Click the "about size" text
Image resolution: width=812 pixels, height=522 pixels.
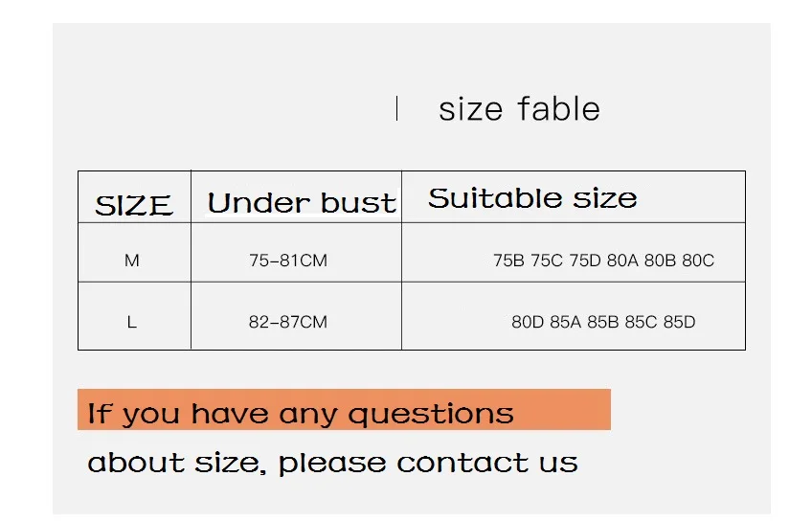[178, 464]
